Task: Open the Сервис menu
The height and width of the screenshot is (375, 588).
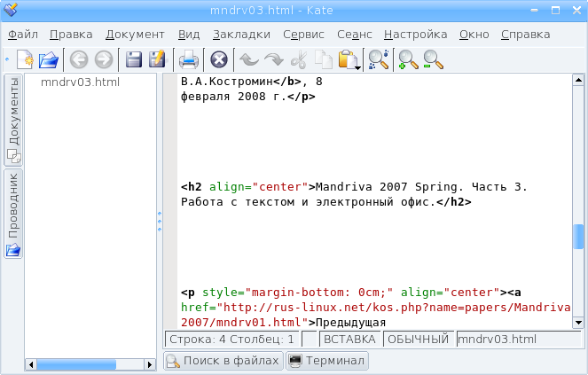Action: click(303, 35)
